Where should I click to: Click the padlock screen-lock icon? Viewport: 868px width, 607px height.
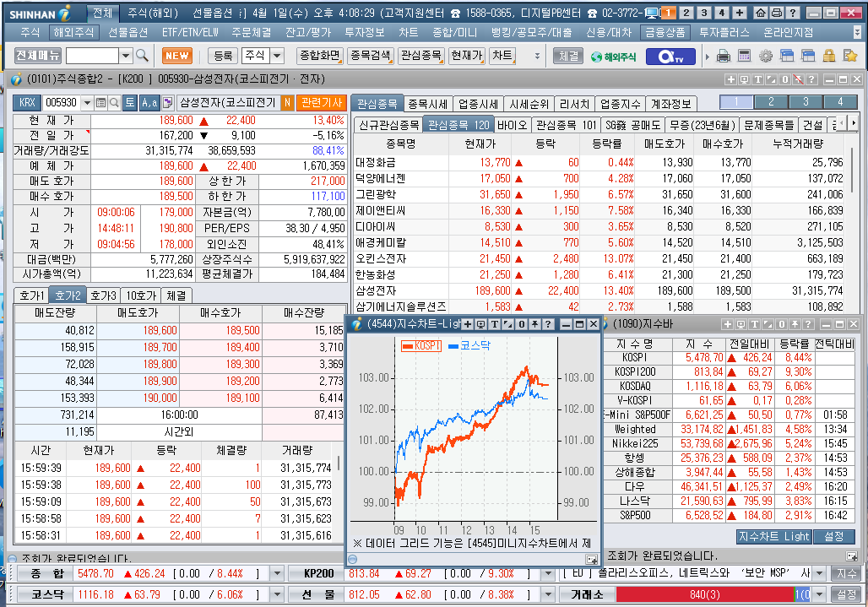pyautogui.click(x=828, y=56)
